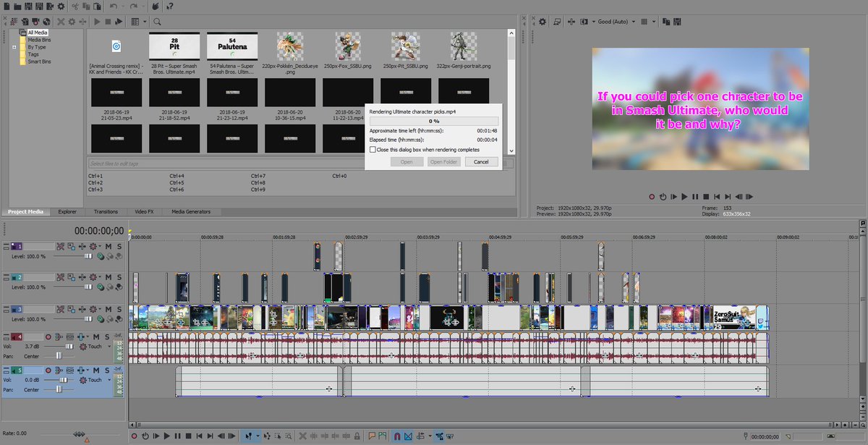Click the Get Media from Web globe icon

pos(46,22)
